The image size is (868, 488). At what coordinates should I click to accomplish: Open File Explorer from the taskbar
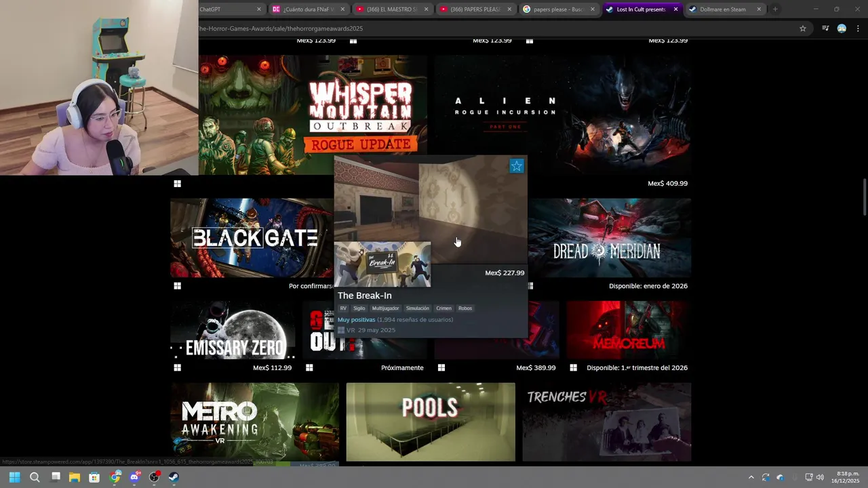click(75, 477)
